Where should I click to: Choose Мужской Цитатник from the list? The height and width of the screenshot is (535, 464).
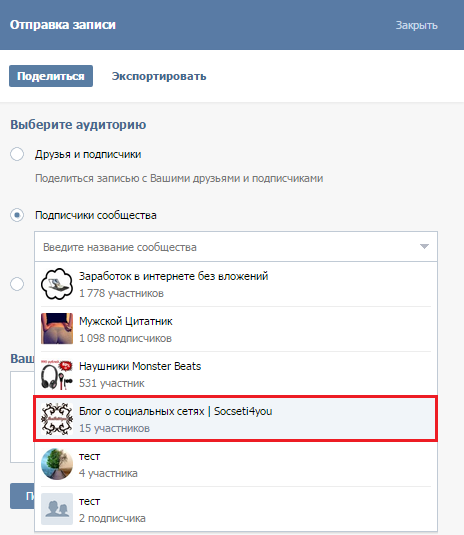click(236, 329)
